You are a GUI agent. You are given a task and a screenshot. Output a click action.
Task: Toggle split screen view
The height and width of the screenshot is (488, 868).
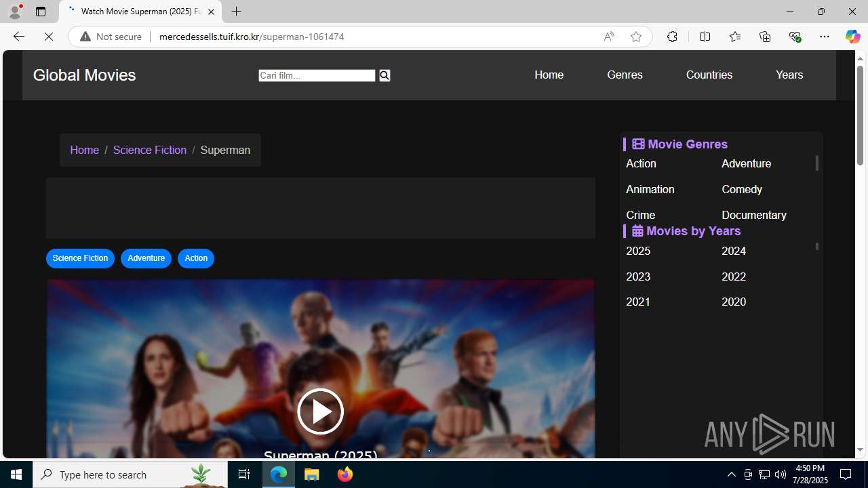pyautogui.click(x=705, y=37)
